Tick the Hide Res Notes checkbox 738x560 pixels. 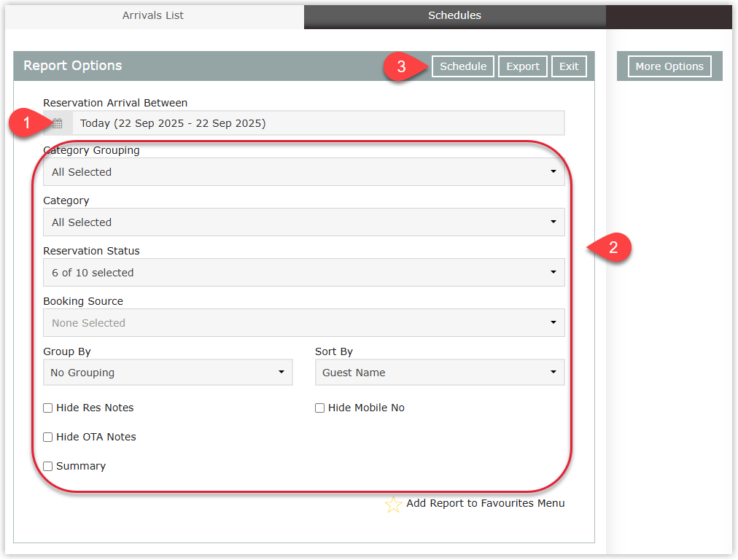(47, 408)
